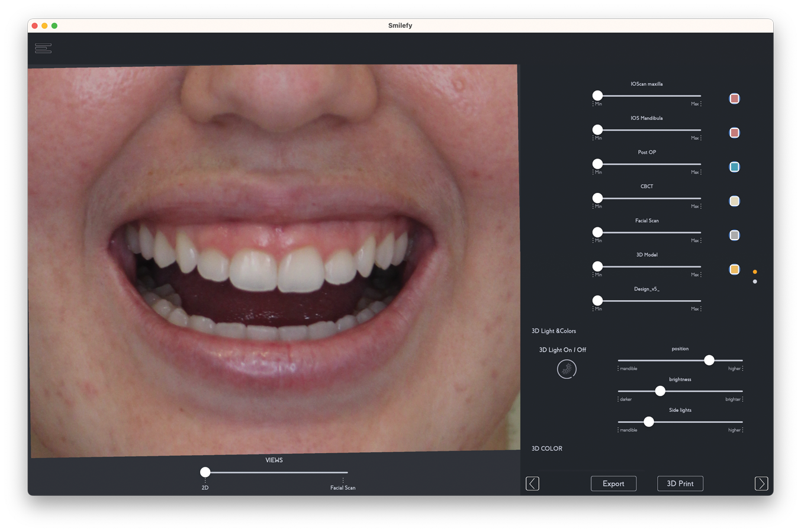The width and height of the screenshot is (801, 532).
Task: Choose the Facial Scan gray color swatch
Action: tap(734, 236)
